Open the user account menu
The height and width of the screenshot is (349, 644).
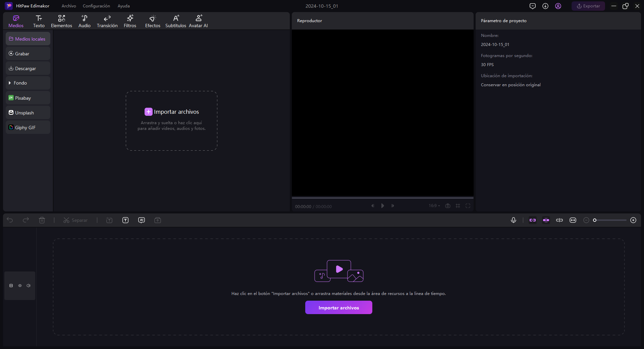558,6
